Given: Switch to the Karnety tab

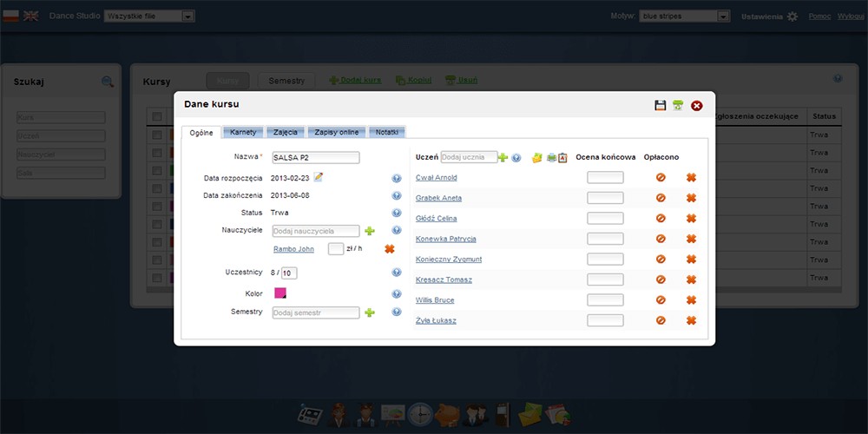Looking at the screenshot, I should (242, 133).
